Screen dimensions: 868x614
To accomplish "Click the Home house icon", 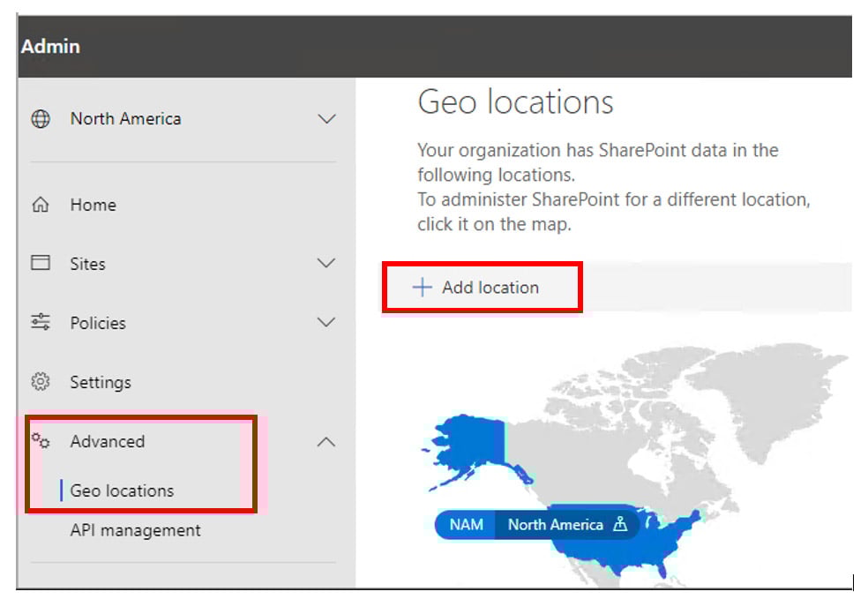I will 41,205.
